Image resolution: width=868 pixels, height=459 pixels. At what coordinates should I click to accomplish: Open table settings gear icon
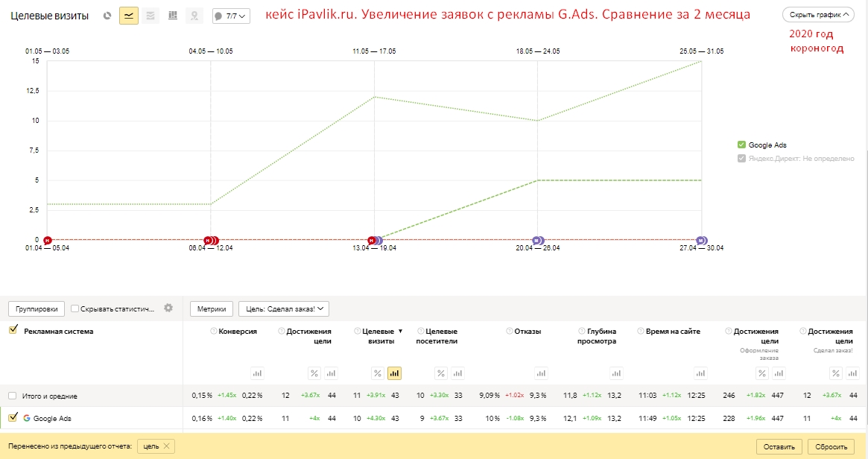coord(168,308)
